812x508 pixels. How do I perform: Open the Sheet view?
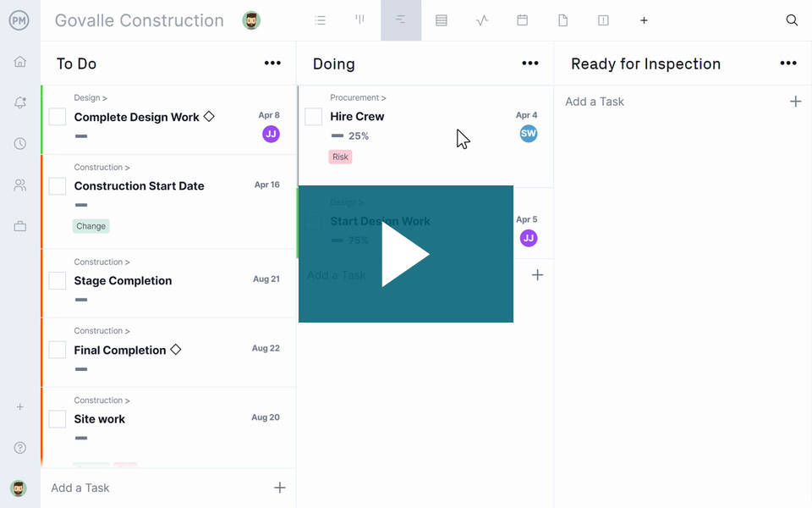[441, 20]
